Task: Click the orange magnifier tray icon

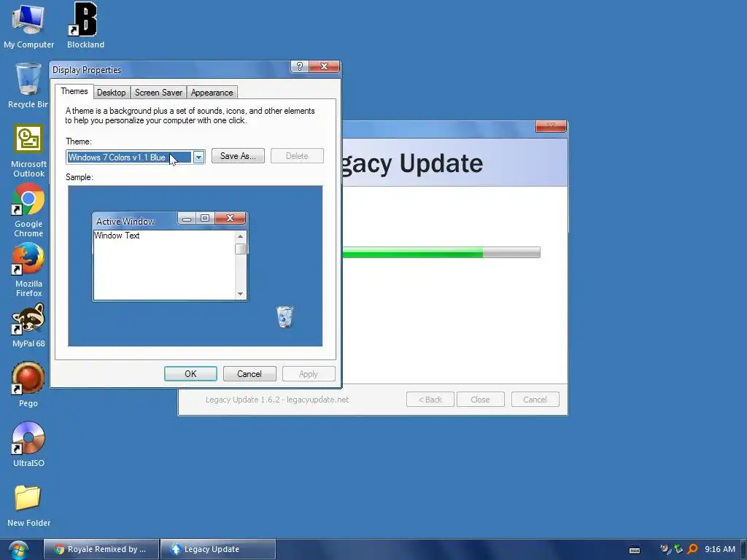Action: [x=693, y=549]
